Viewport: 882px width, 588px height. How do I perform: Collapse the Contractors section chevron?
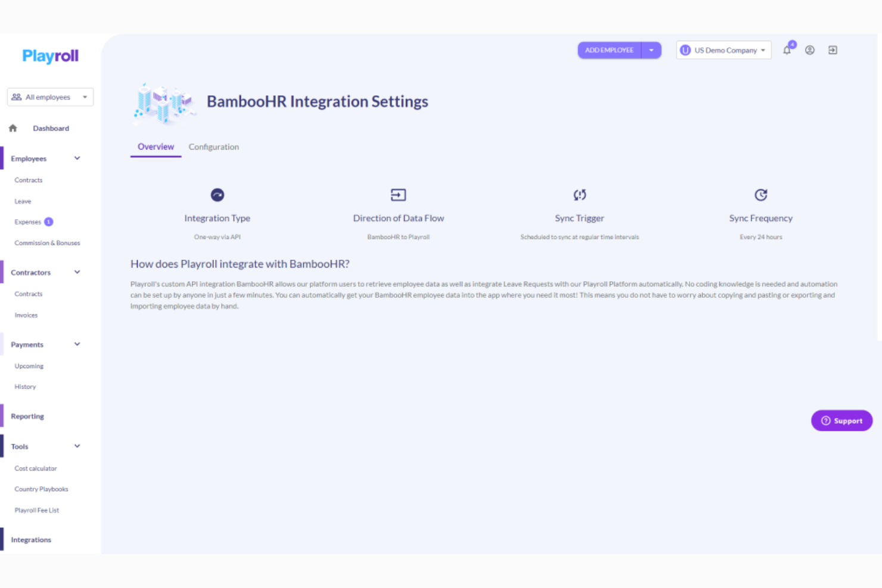coord(77,272)
